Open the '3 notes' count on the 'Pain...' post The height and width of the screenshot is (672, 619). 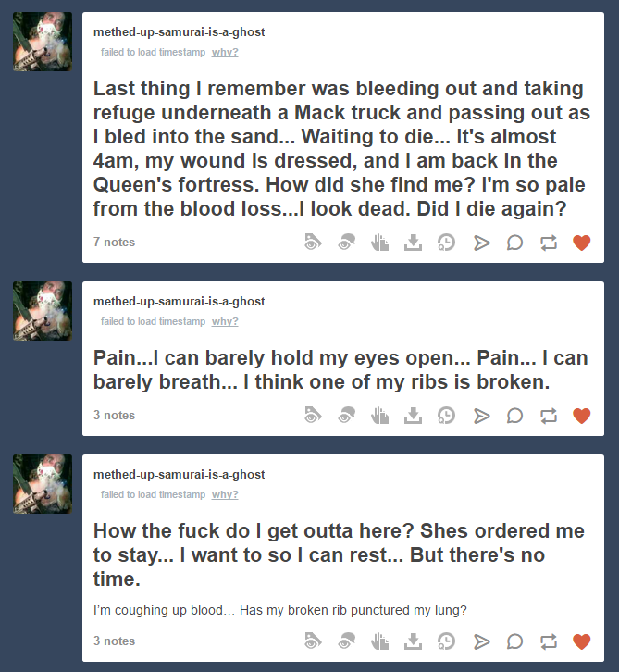114,416
